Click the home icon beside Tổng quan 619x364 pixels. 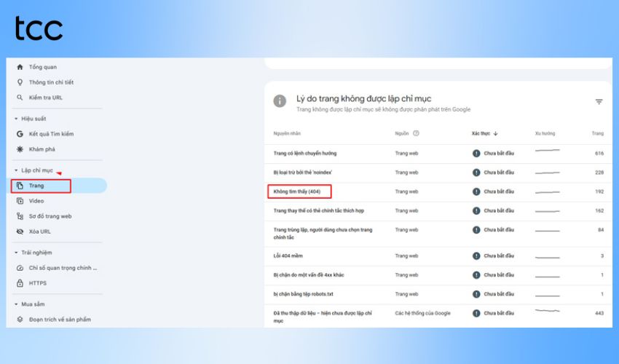pos(20,67)
